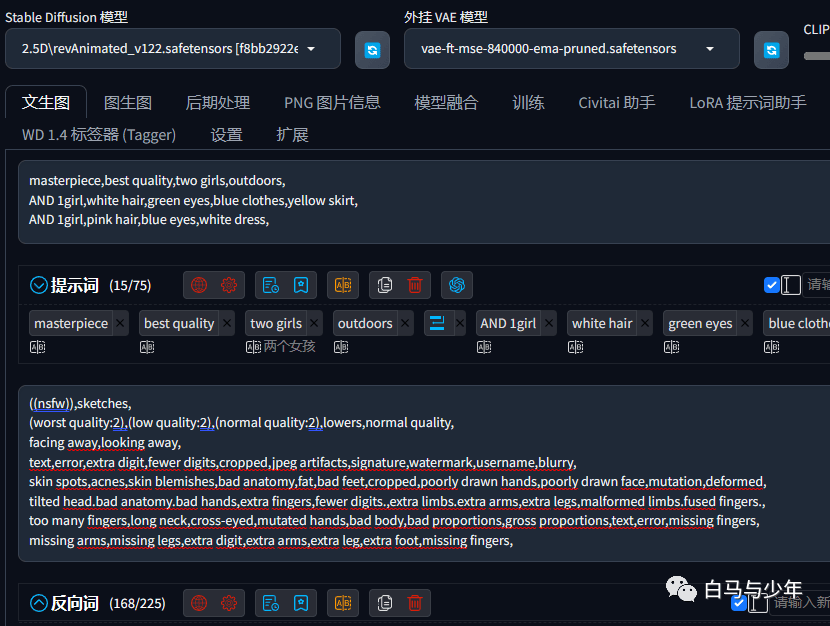This screenshot has width=830, height=626.
Task: Toggle the checkbox in the negative prompt toolbar
Action: click(x=738, y=603)
